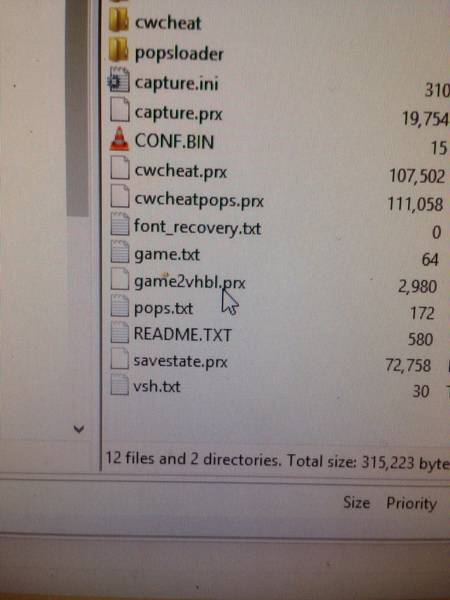Click the vsh.txt text file icon
The width and height of the screenshot is (450, 600).
point(119,384)
